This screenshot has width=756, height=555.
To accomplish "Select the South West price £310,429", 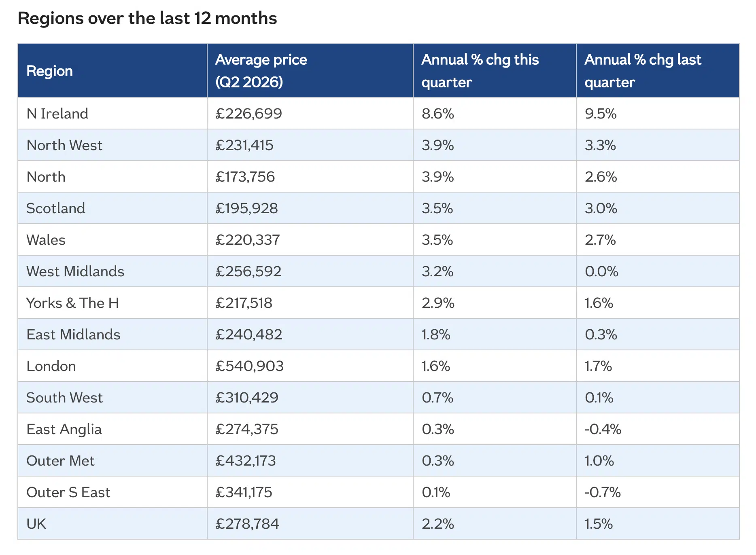I will pyautogui.click(x=247, y=398).
